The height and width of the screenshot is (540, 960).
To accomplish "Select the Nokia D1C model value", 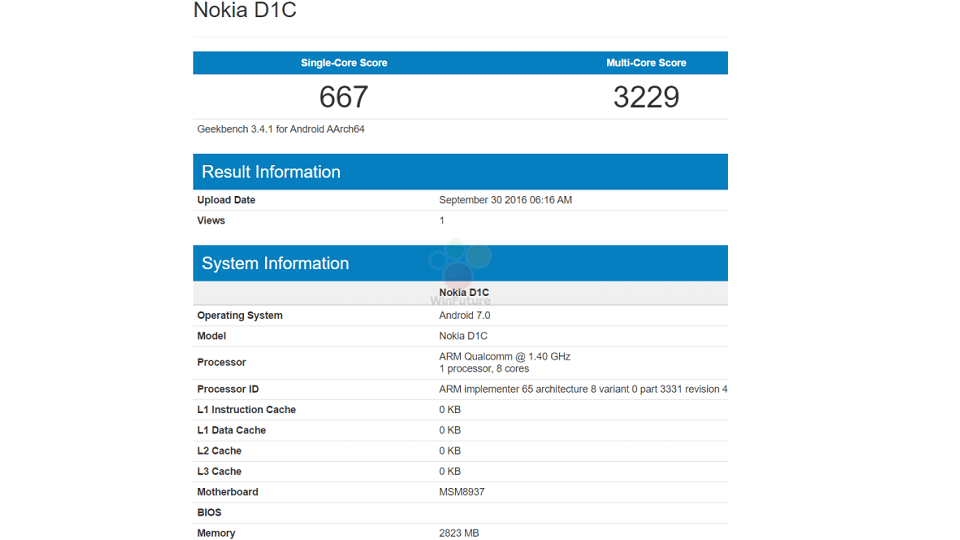I will pyautogui.click(x=463, y=336).
